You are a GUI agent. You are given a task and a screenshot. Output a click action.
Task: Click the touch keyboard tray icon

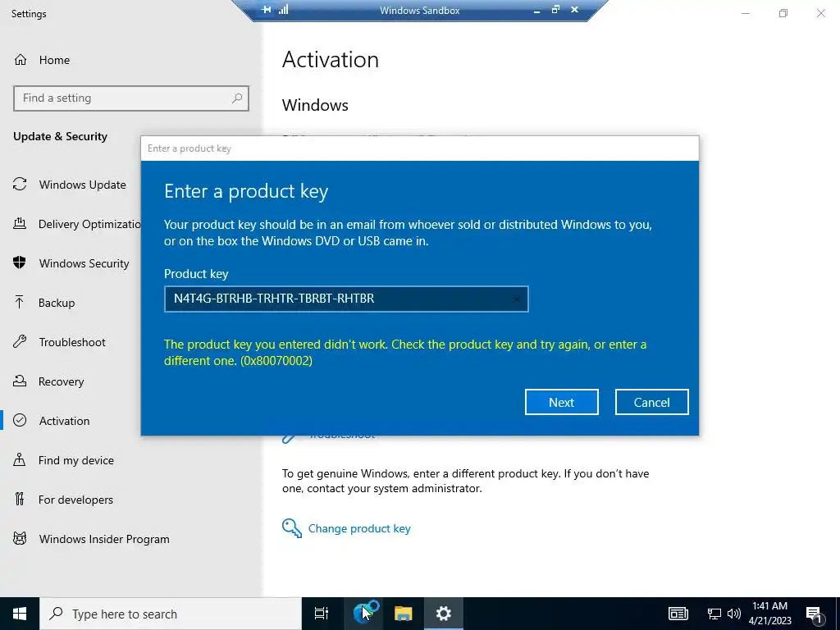(x=678, y=614)
